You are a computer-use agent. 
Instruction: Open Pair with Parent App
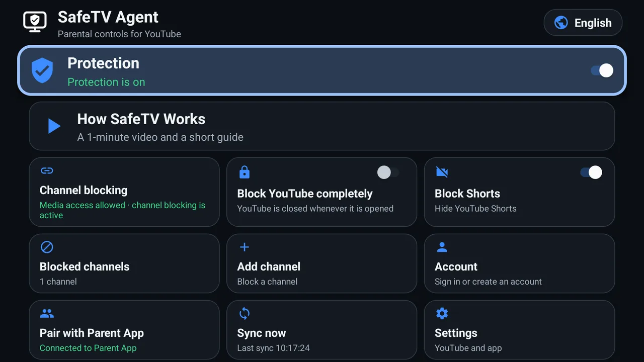[x=124, y=330]
